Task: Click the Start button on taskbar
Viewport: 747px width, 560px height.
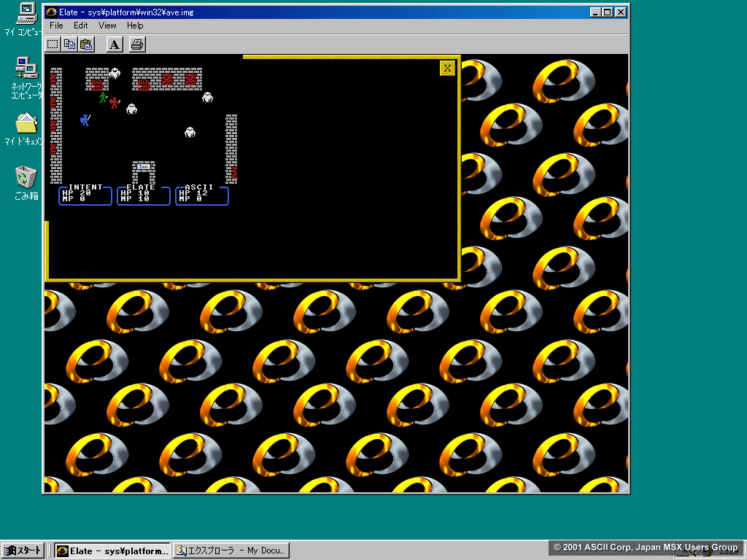Action: coord(23,551)
